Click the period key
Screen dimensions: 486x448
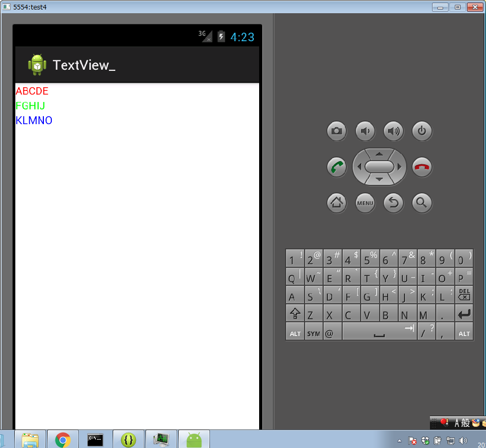pyautogui.click(x=445, y=313)
